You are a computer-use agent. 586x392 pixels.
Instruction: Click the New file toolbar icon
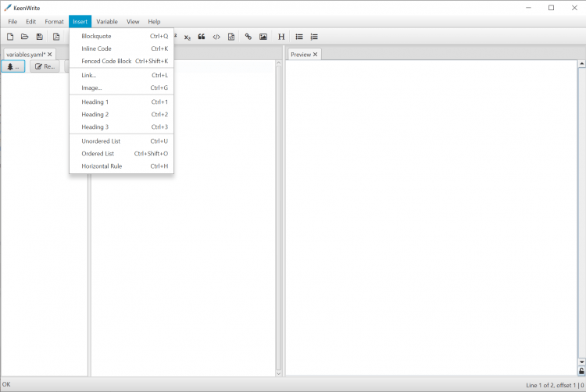pos(10,37)
